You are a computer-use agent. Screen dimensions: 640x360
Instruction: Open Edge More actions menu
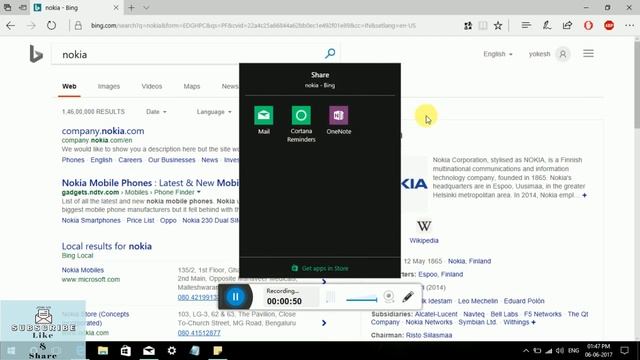coord(629,25)
